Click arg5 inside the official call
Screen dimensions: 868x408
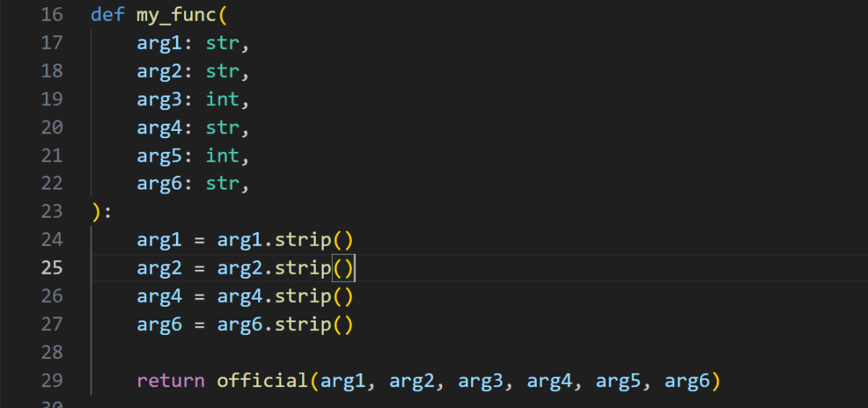coord(618,381)
